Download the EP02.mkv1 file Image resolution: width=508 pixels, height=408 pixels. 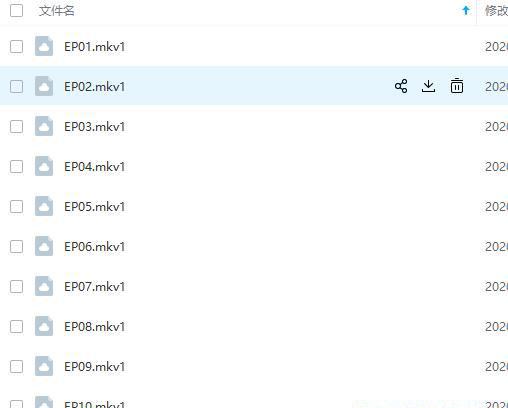[x=428, y=86]
